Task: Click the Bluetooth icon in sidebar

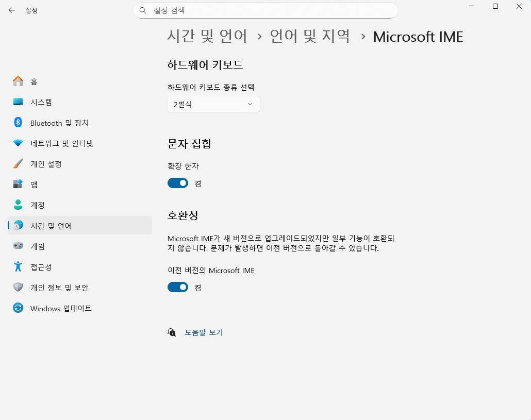Action: tap(18, 123)
